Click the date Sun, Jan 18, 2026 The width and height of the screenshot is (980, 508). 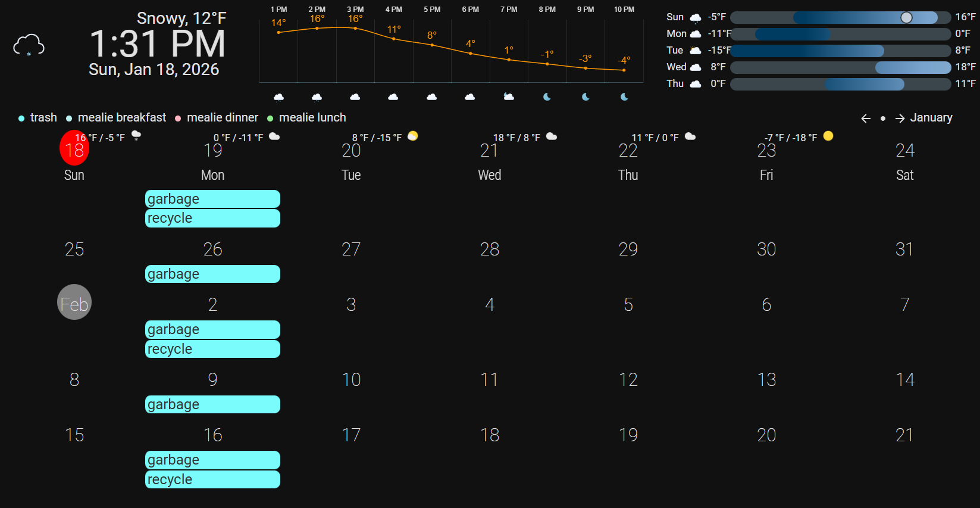pyautogui.click(x=154, y=70)
